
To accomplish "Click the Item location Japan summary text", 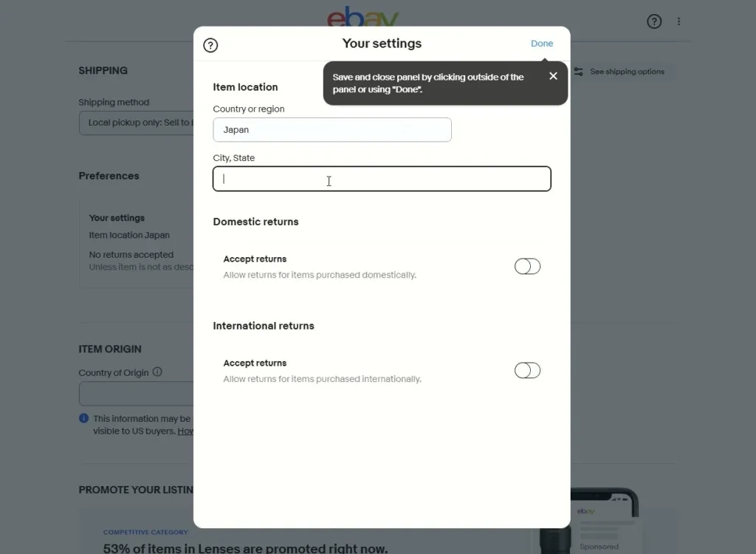I will [129, 236].
